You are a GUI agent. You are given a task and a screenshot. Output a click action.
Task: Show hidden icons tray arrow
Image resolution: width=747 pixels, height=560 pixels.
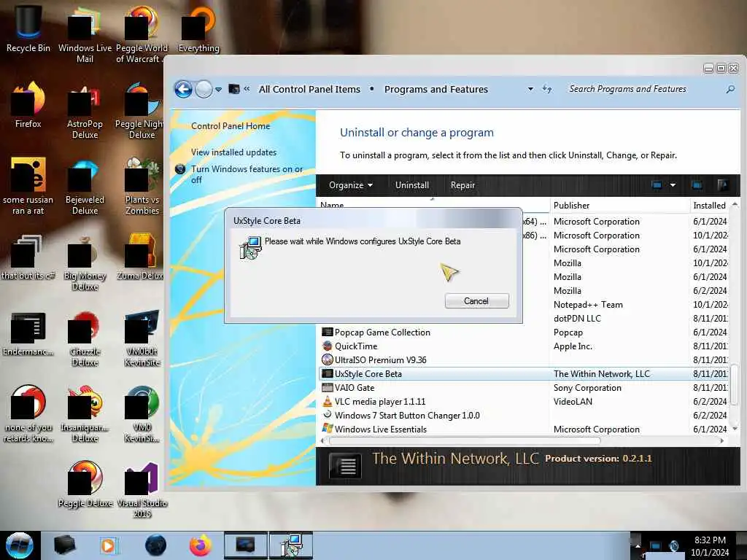point(637,545)
